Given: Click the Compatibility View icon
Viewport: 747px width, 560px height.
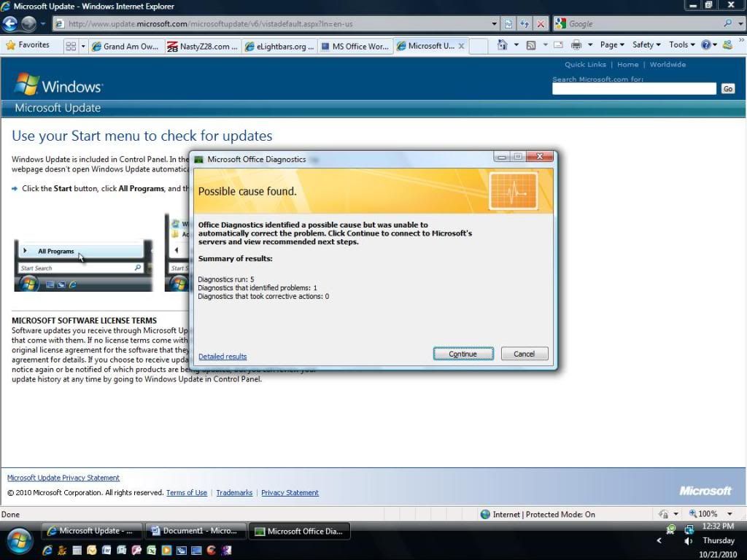Looking at the screenshot, I should 508,24.
